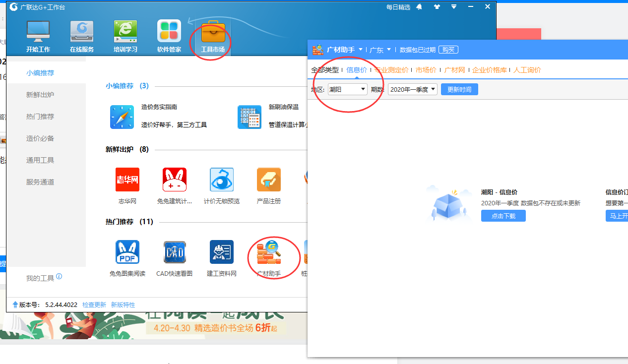Click 每日精选 in title bar
The image size is (628, 364).
click(x=398, y=7)
